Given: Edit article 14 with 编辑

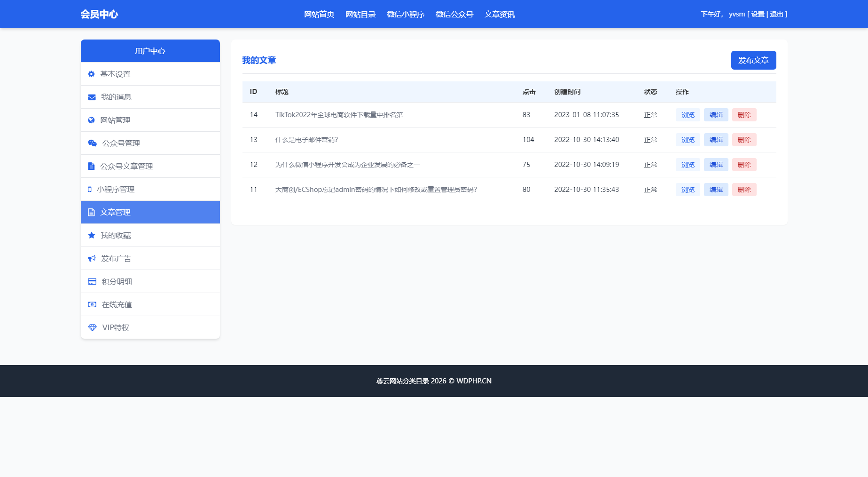Looking at the screenshot, I should 716,115.
